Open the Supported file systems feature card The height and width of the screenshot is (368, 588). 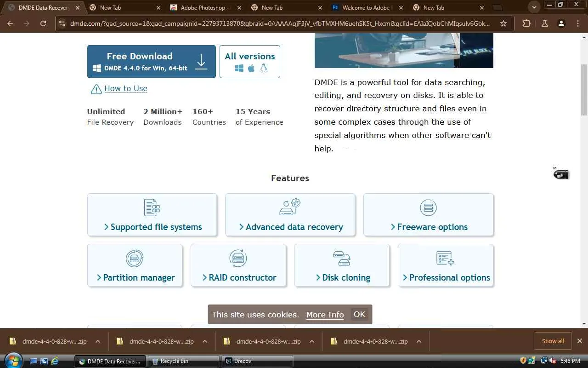[x=152, y=215]
